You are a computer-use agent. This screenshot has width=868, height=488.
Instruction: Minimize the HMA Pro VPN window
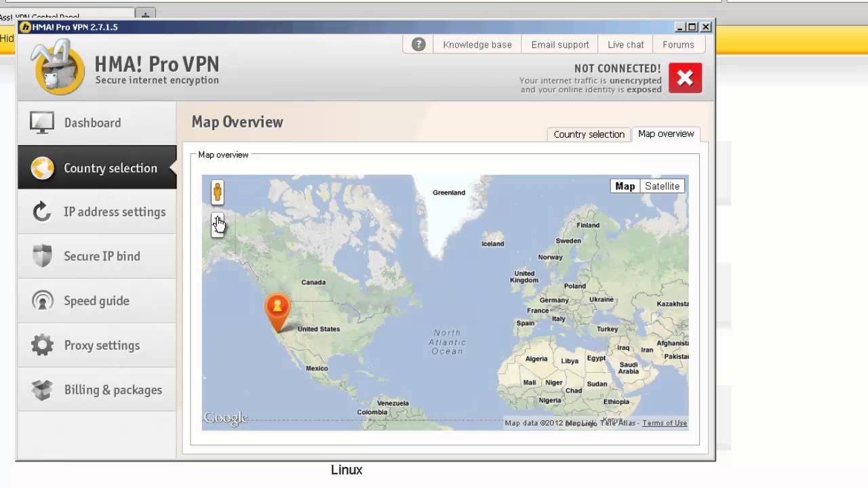(x=680, y=27)
